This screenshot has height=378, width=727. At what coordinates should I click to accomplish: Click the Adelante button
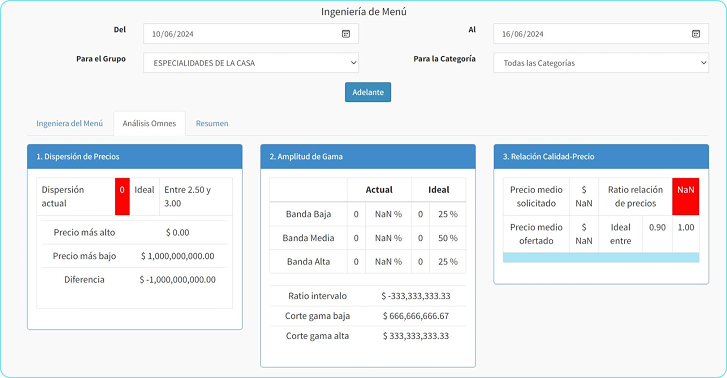pos(368,92)
